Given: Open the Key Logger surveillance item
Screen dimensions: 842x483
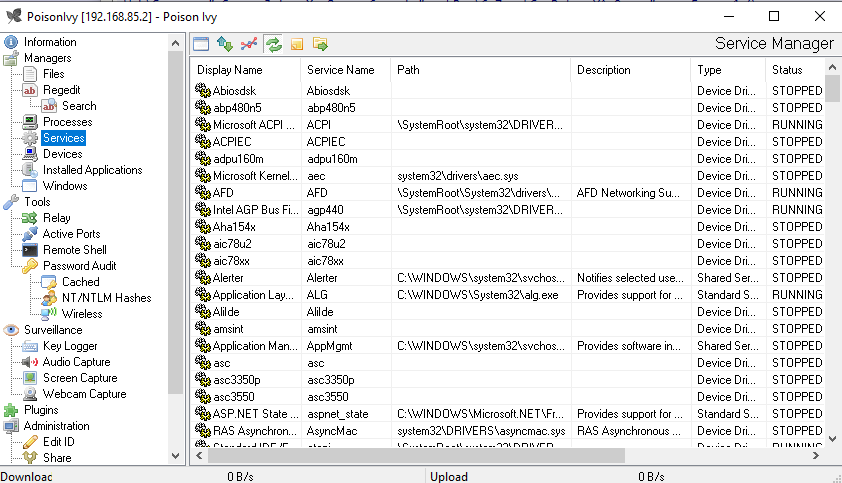Looking at the screenshot, I should (70, 346).
